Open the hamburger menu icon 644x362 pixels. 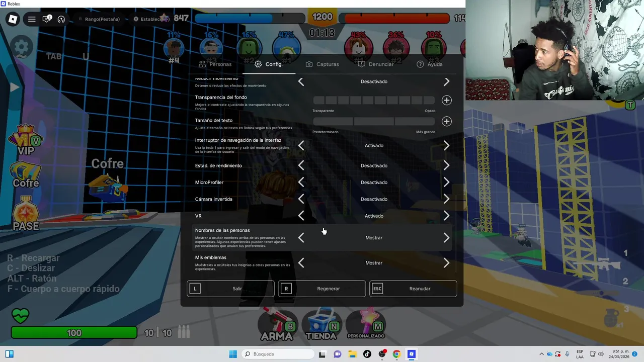click(32, 19)
